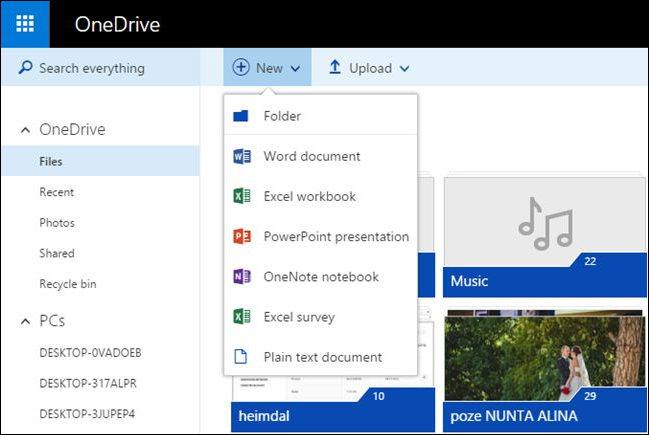The width and height of the screenshot is (649, 435).
Task: Collapse the OneDrive navigation section
Action: click(25, 130)
